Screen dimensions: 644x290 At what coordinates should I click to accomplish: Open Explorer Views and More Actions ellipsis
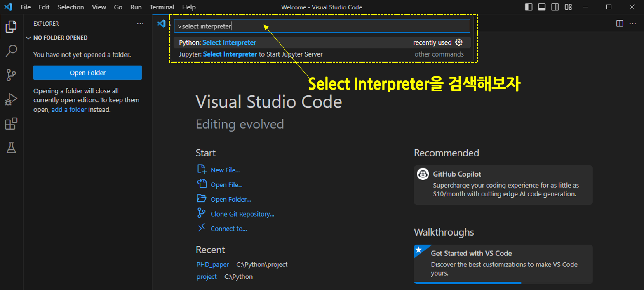click(x=140, y=24)
